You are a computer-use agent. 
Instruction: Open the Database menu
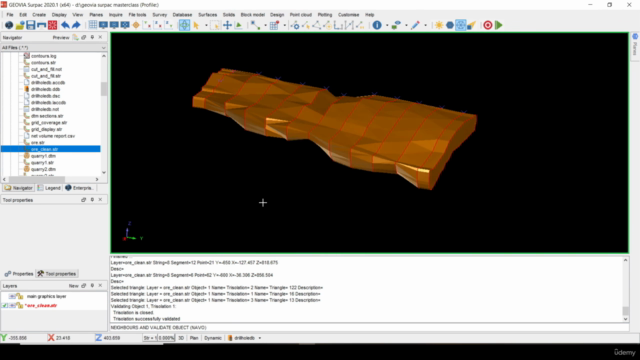point(182,15)
